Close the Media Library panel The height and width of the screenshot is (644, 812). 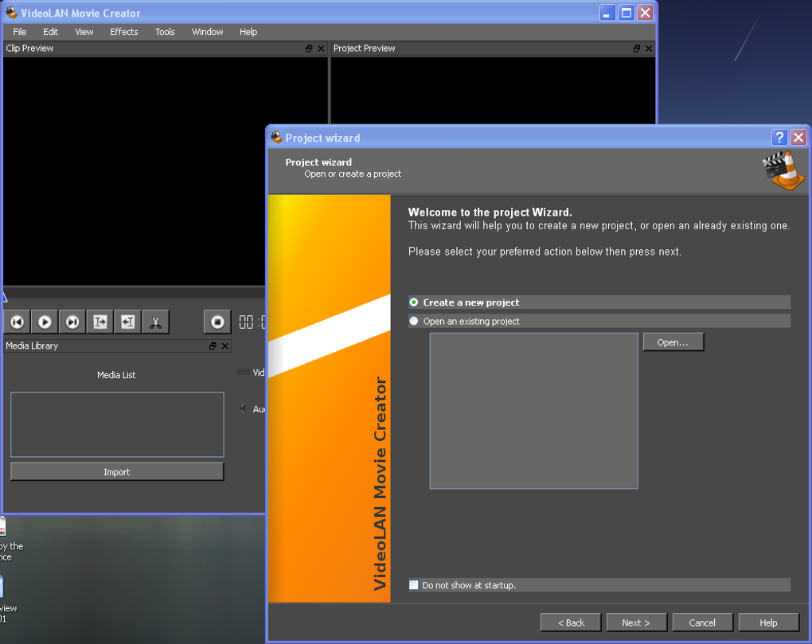click(x=225, y=345)
